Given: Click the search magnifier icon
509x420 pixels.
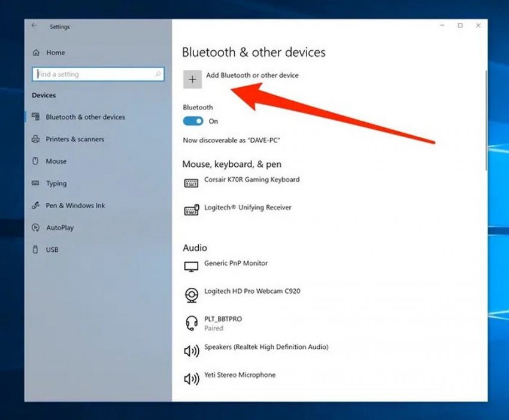Looking at the screenshot, I should (158, 74).
